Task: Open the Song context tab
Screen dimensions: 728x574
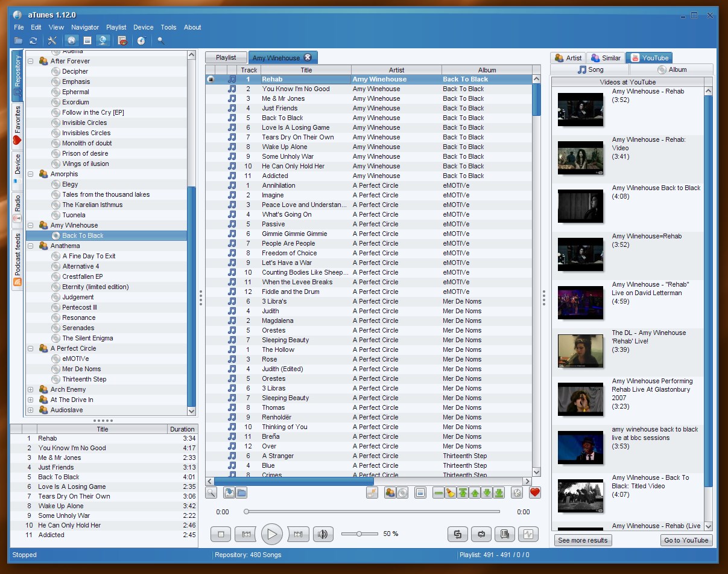Action: pyautogui.click(x=590, y=69)
